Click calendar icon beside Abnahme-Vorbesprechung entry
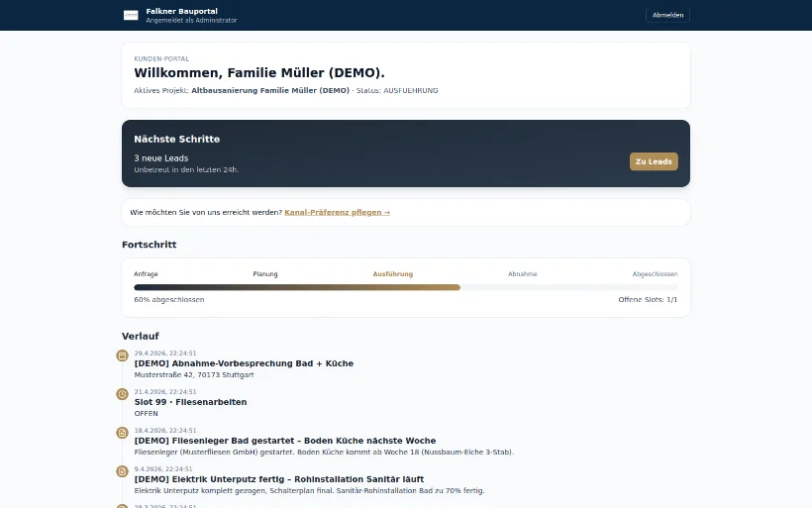Screen dimensions: 812x508 tap(122, 356)
